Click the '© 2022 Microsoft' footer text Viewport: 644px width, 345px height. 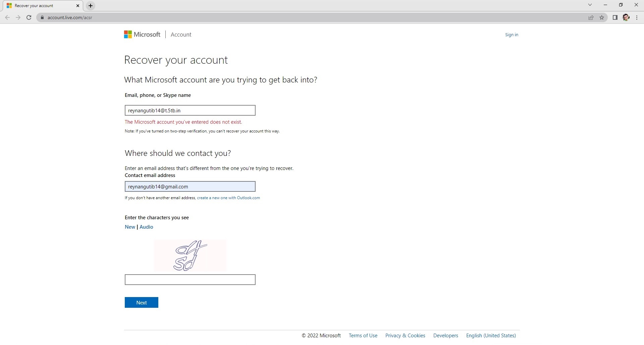tap(321, 336)
